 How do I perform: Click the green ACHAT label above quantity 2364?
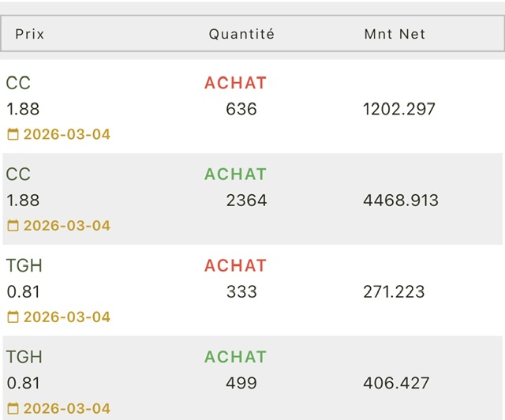coord(235,174)
